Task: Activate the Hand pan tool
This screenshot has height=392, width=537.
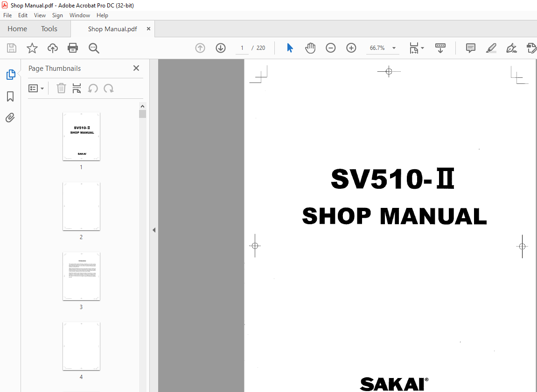Action: pyautogui.click(x=310, y=48)
